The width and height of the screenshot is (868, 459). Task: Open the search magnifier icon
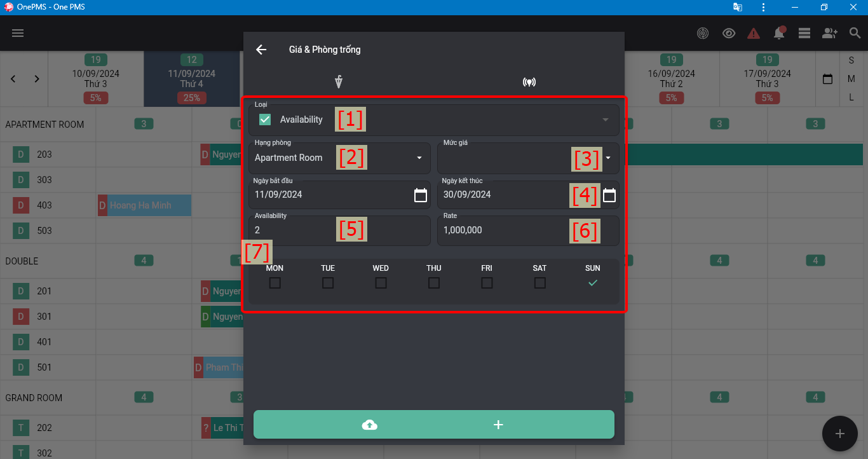tap(855, 33)
